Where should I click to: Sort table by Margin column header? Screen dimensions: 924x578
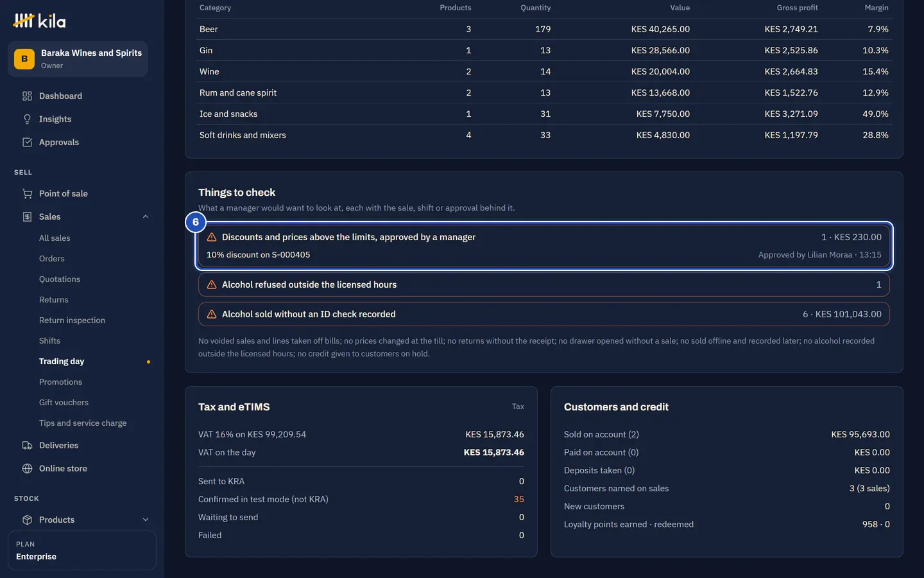[x=877, y=8]
